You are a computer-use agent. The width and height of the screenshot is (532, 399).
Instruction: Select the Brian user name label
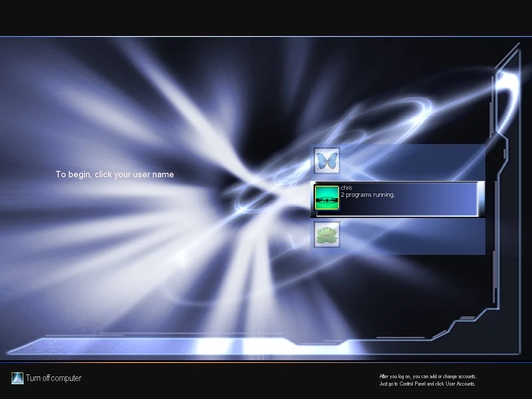click(347, 151)
